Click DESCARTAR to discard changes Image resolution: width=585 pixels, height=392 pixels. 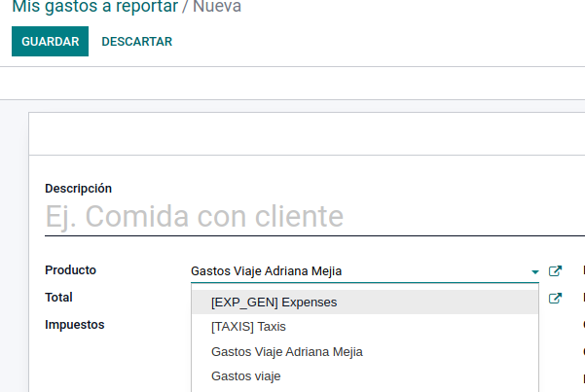pos(136,42)
